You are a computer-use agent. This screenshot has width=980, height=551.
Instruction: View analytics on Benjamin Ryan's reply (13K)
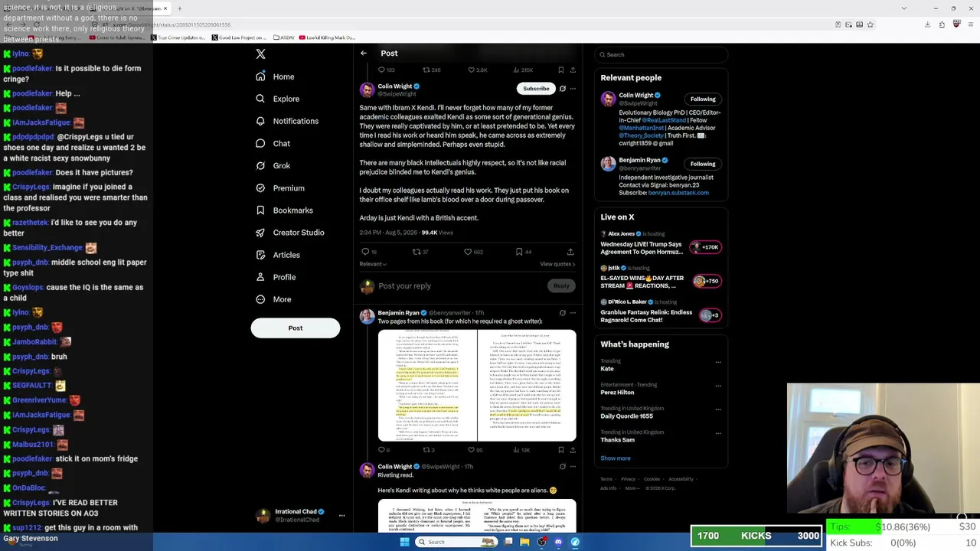523,450
